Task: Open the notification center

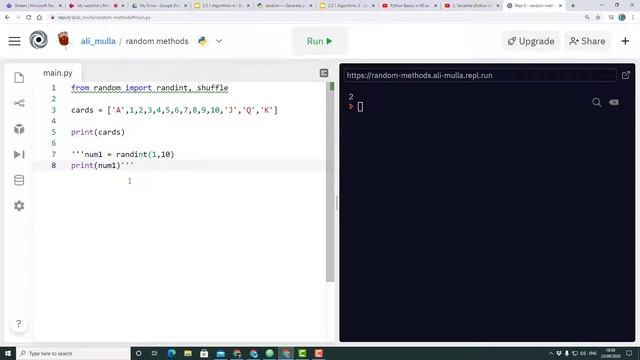Action: [x=629, y=353]
